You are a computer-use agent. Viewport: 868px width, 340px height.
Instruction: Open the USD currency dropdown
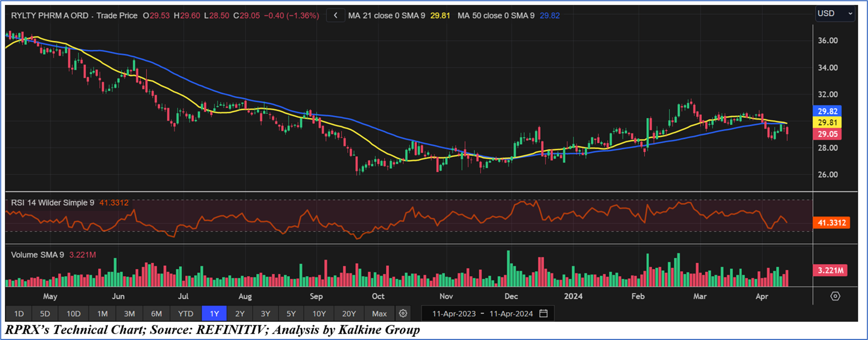coord(835,14)
